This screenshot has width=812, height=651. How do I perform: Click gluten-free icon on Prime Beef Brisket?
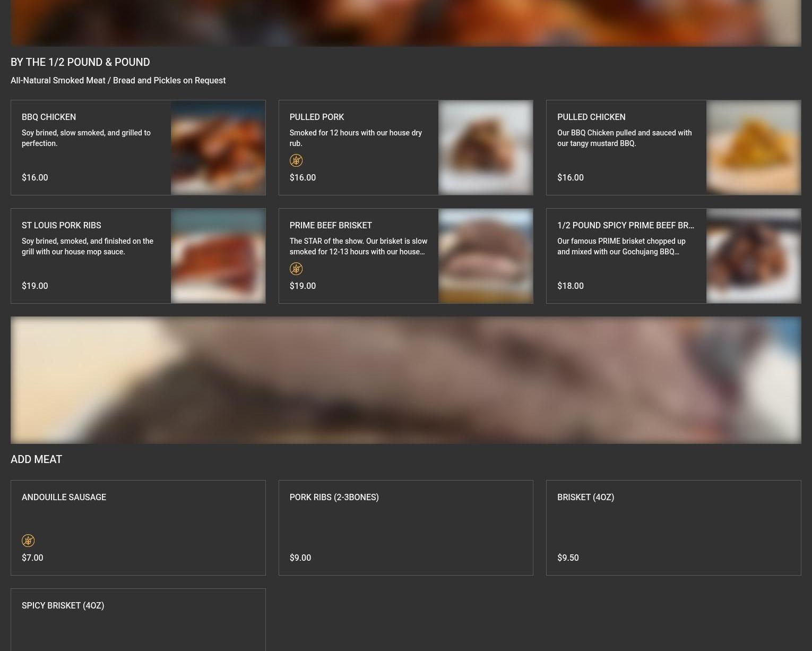pyautogui.click(x=296, y=269)
